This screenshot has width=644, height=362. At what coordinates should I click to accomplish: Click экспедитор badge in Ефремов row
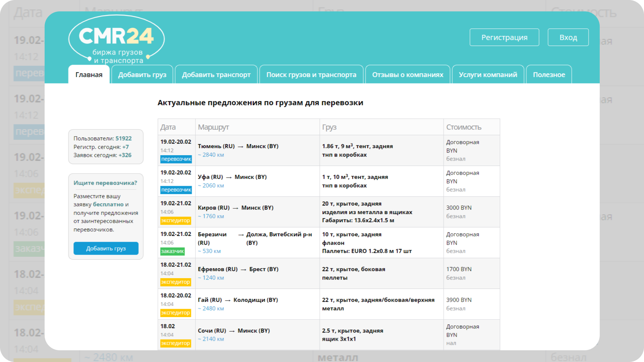[175, 282]
